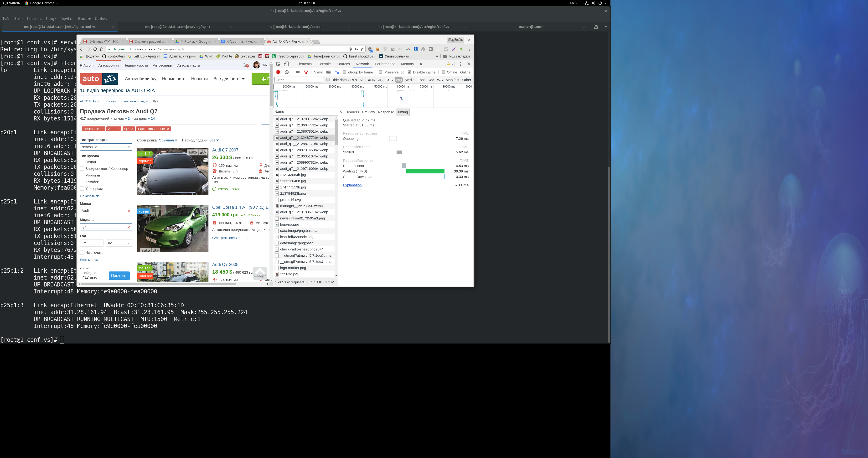
Task: Open the camera screenshot extension icon
Action: click(393, 49)
